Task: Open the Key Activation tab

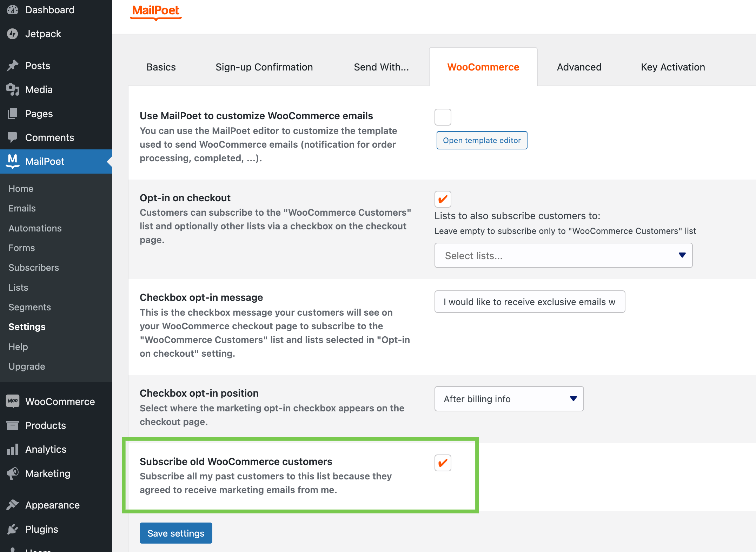Action: point(672,67)
